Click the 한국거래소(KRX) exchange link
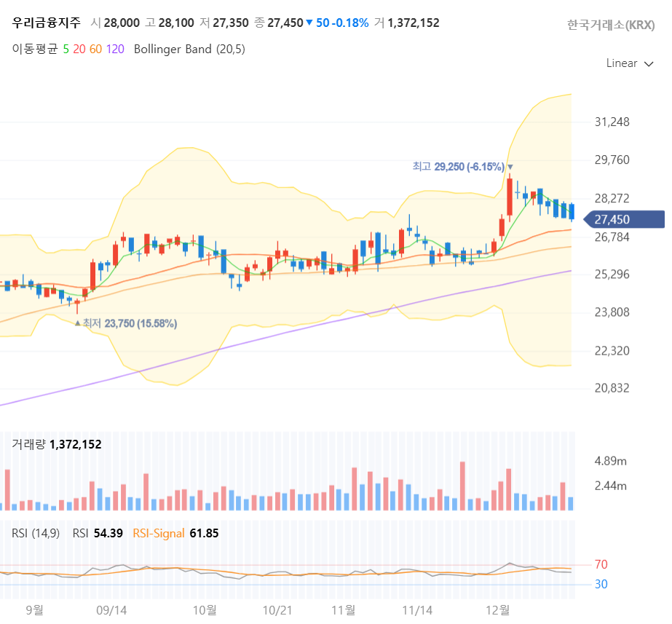 (611, 24)
